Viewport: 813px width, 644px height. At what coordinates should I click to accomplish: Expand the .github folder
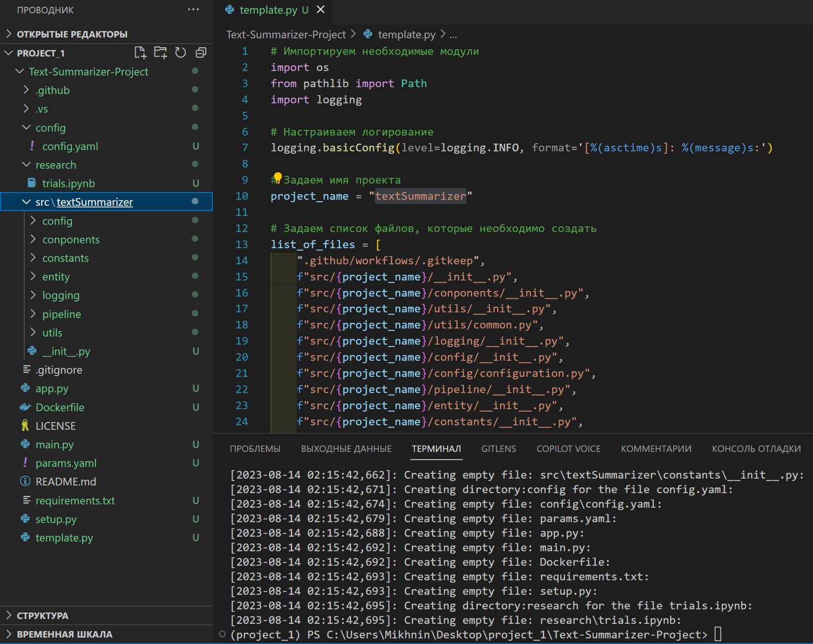52,90
